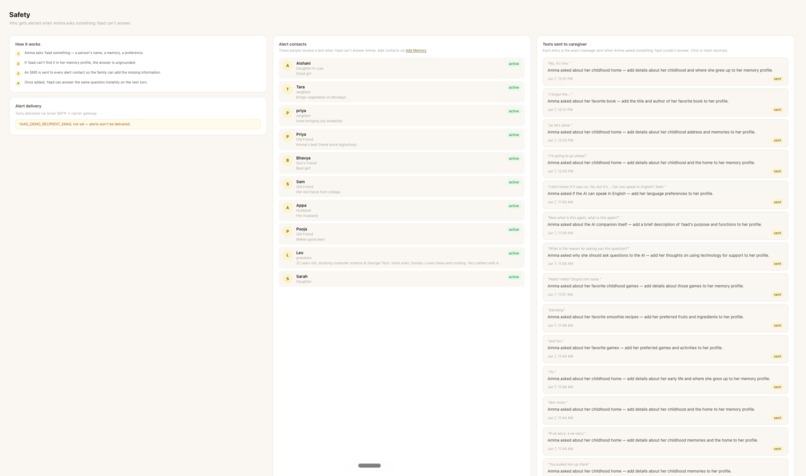Click the avatar of neighbor priya

point(287,113)
